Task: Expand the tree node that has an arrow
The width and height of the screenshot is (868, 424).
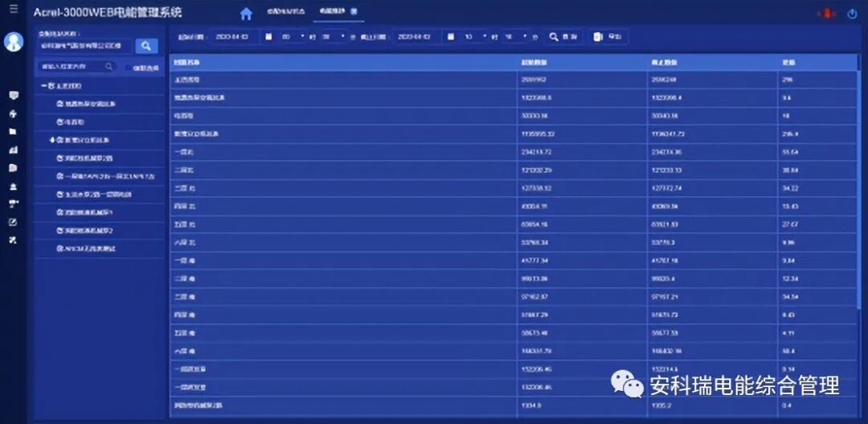Action: (x=52, y=140)
